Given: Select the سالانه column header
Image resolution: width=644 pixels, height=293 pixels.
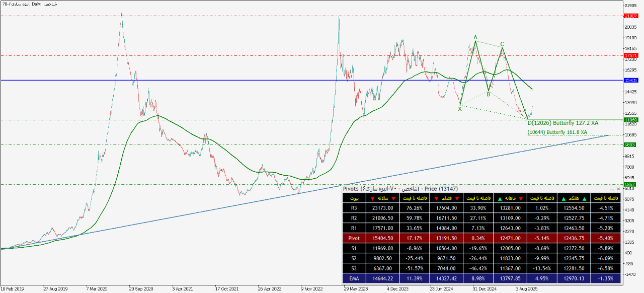Looking at the screenshot, I should pyautogui.click(x=386, y=200).
